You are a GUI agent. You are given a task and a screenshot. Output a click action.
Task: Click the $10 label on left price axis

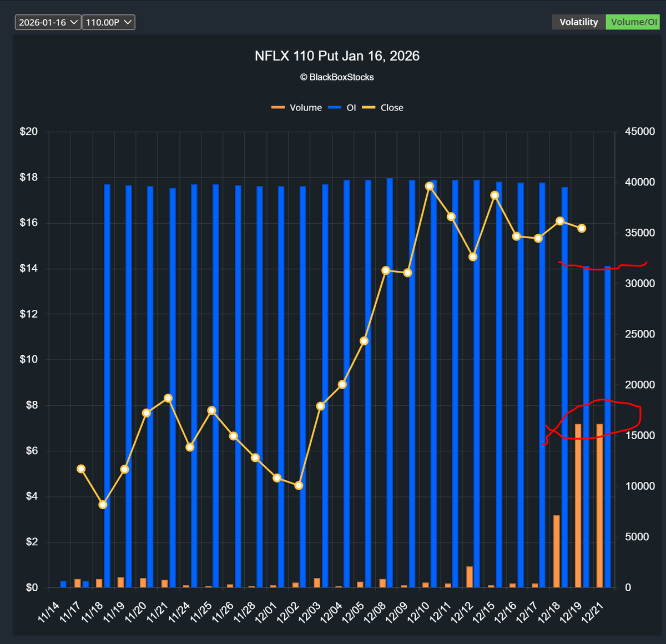click(29, 359)
